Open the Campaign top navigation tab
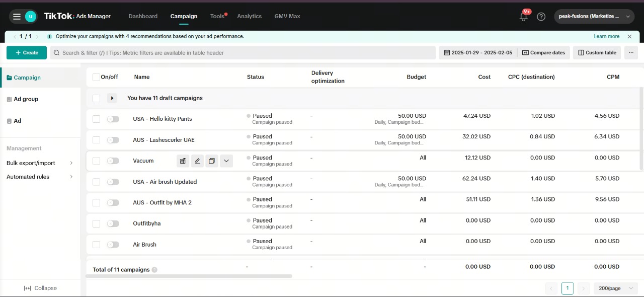 184,16
